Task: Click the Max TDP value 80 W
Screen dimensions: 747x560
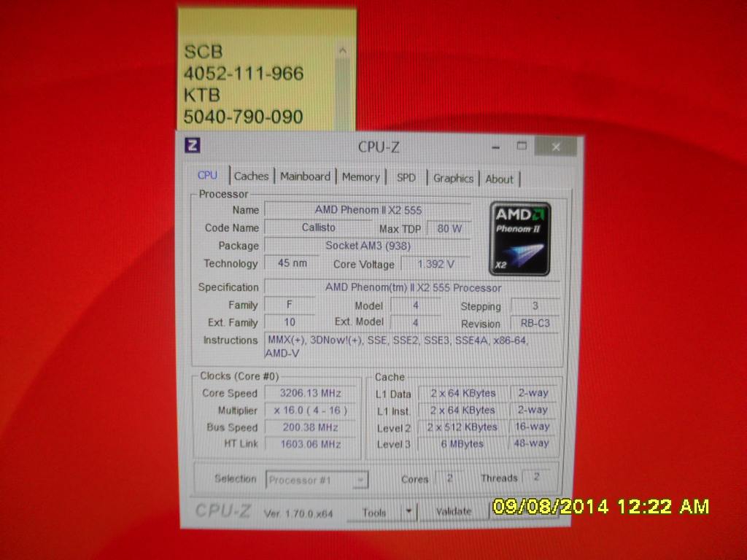Action: click(x=449, y=228)
